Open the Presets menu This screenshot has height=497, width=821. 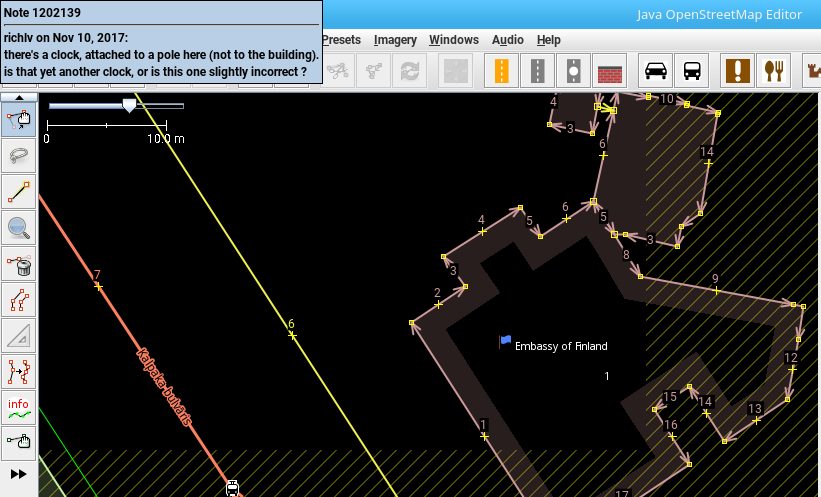[342, 40]
